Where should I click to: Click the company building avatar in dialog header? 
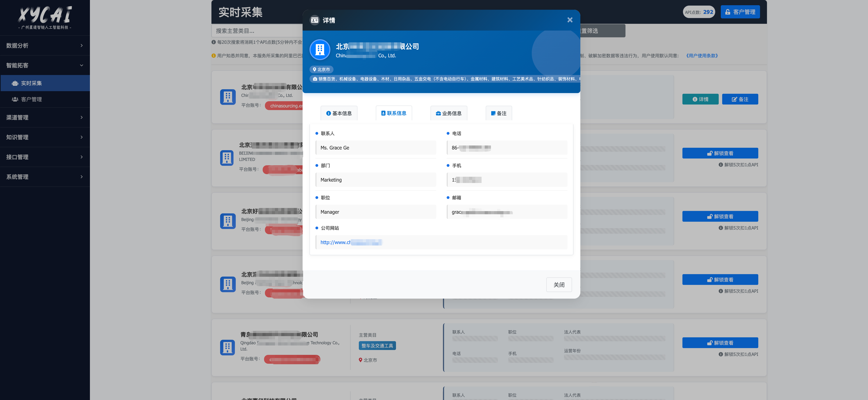320,50
